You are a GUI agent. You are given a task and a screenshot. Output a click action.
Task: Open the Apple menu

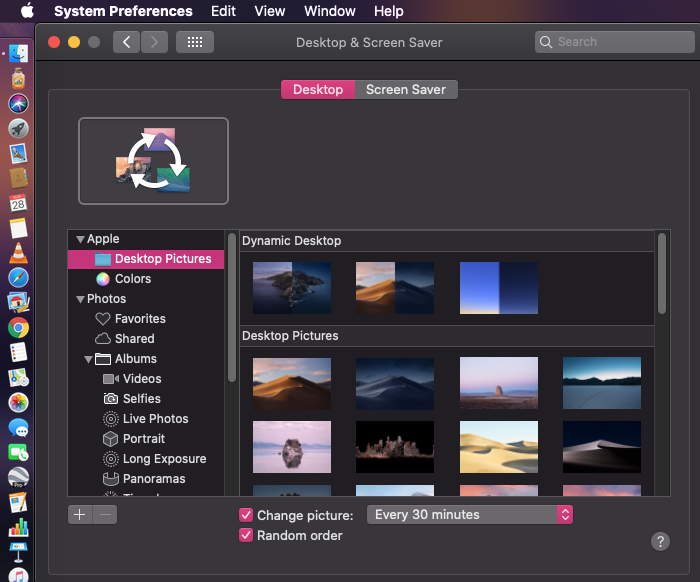27,10
